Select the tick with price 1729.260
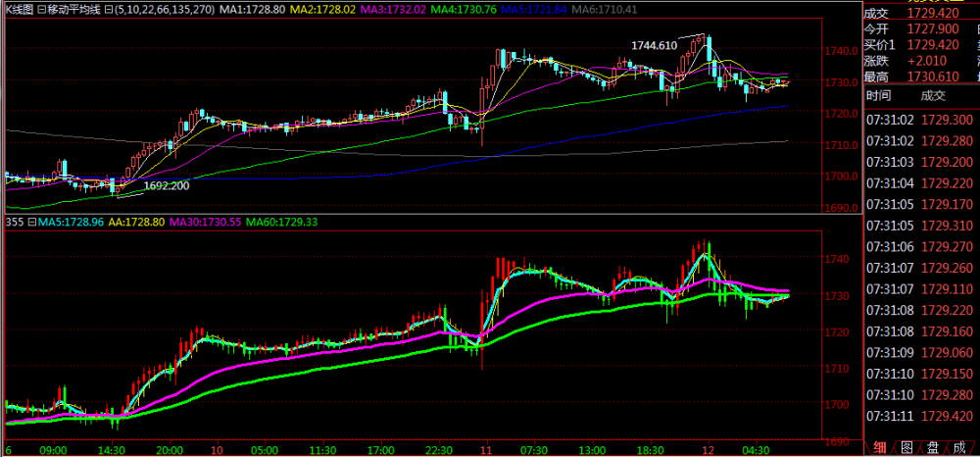980x457 pixels. (x=921, y=268)
